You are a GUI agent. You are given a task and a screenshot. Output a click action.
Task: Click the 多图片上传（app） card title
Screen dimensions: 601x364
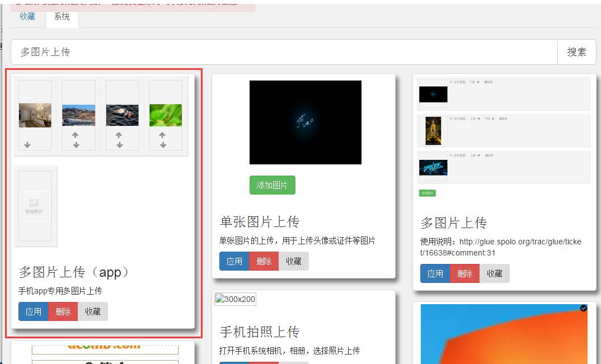pyautogui.click(x=74, y=272)
